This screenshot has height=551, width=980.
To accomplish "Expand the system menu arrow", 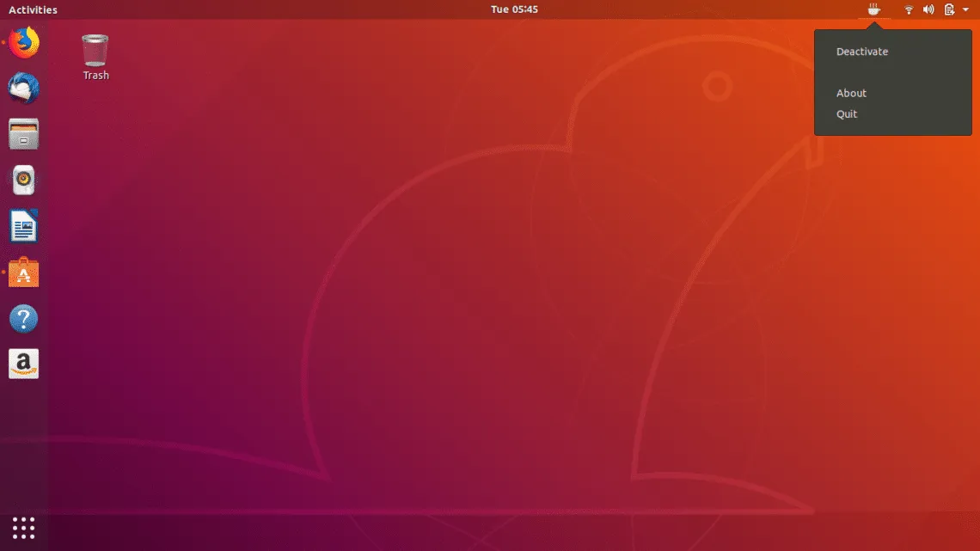I will 966,9.
